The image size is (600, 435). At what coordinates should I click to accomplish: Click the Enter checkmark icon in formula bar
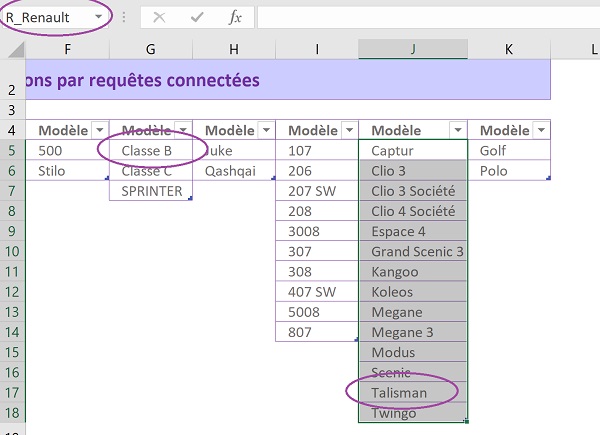click(197, 17)
